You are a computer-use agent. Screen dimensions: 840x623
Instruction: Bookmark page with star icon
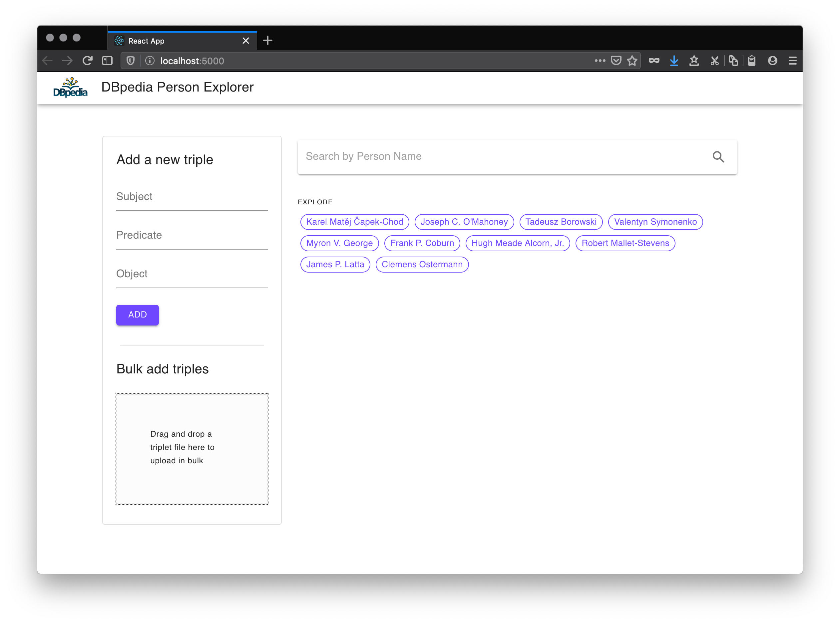coord(632,61)
